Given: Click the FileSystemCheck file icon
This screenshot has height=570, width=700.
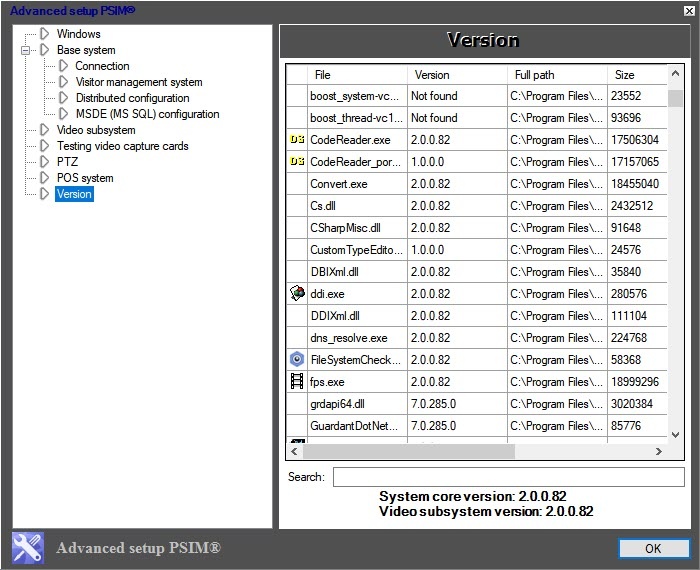Looking at the screenshot, I should [296, 360].
